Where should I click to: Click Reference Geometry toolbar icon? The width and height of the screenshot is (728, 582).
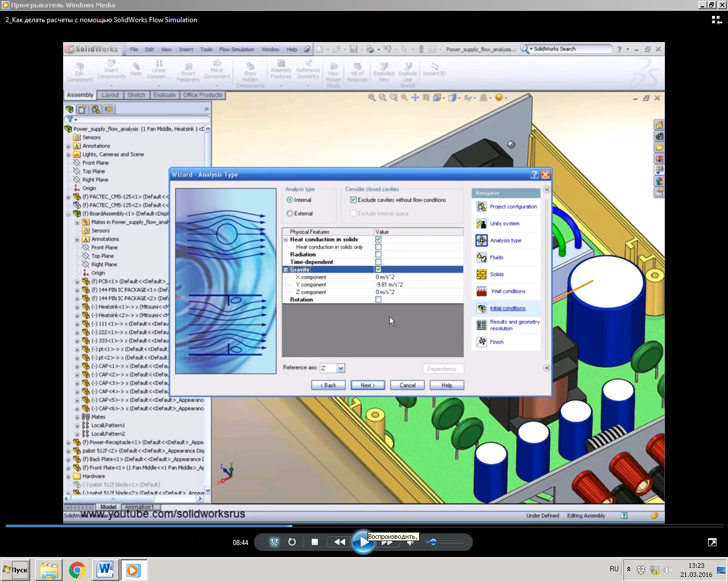pyautogui.click(x=308, y=70)
